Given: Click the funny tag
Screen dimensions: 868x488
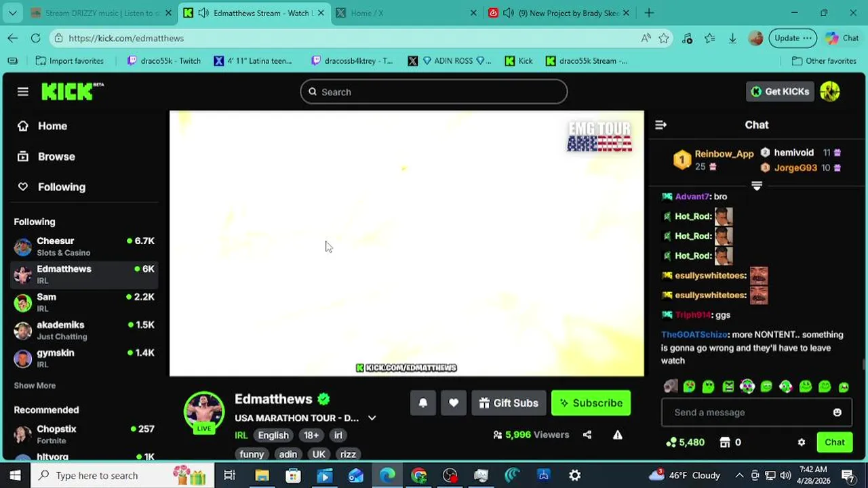Looking at the screenshot, I should [x=252, y=454].
